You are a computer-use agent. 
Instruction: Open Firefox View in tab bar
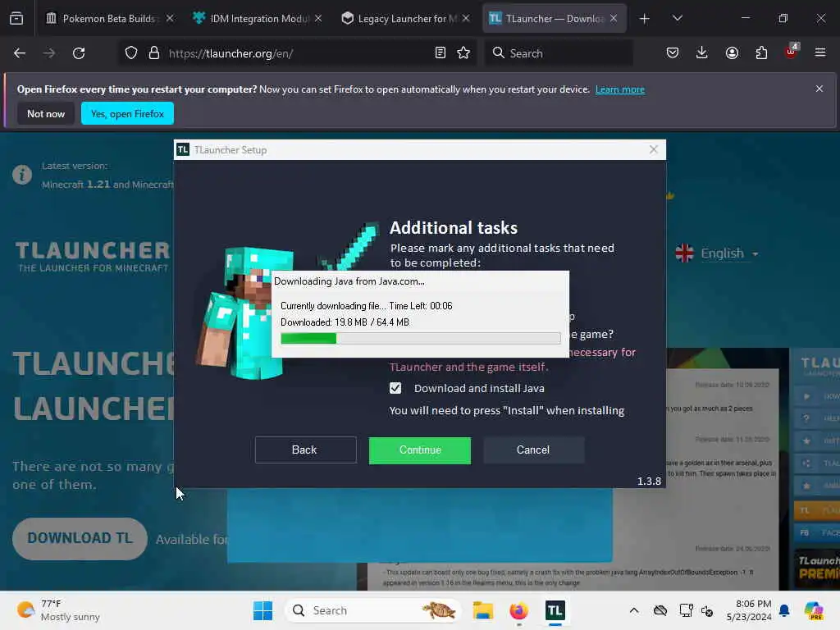(x=16, y=18)
